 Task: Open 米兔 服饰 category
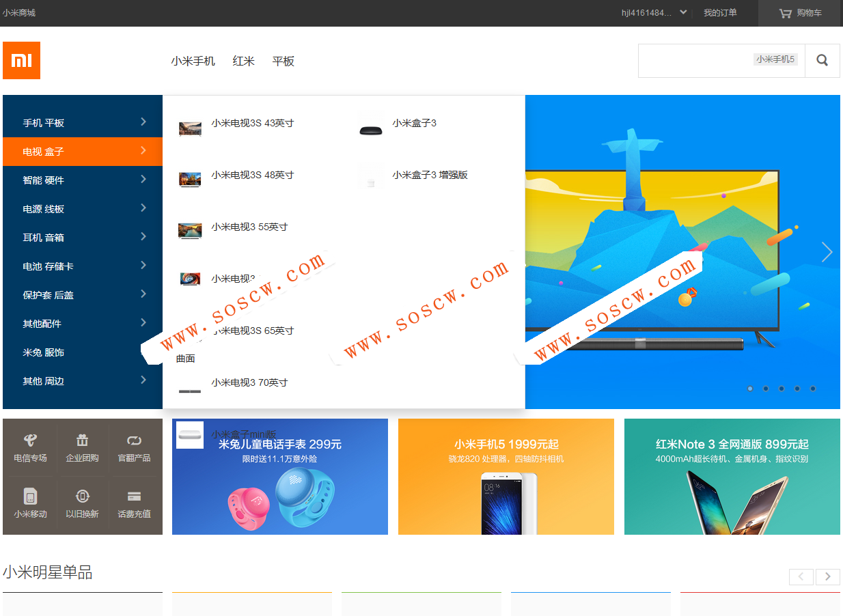coord(44,352)
